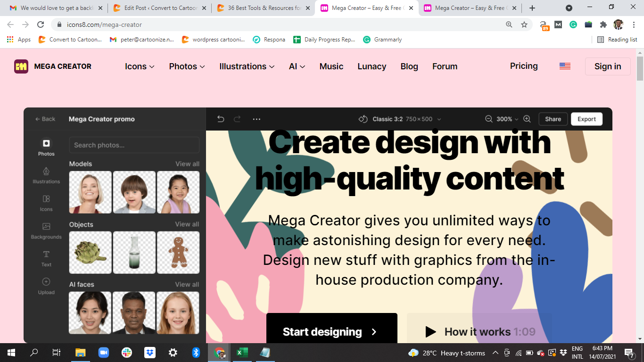Screen dimensions: 644x362
Task: Play the How it works video
Action: 479,329
